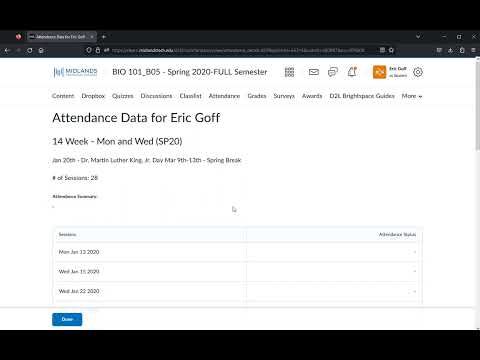This screenshot has height=360, width=480.
Task: Open a new browser tab
Action: pos(104,37)
